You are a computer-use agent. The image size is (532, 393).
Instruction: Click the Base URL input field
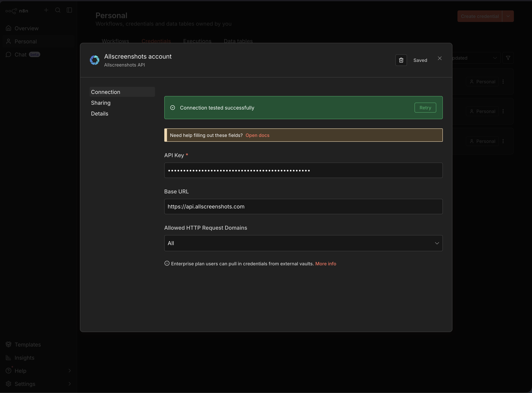point(303,207)
